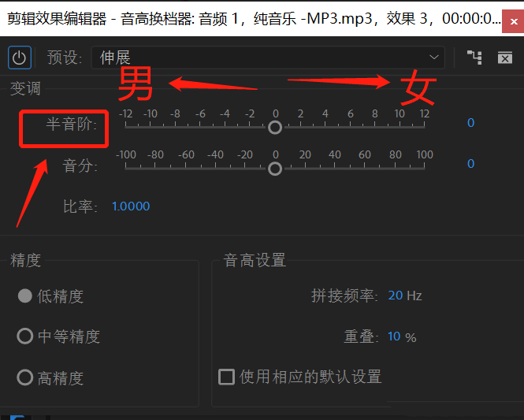Viewport: 524px width, 420px height.
Task: Click the 12 mark on semitones scale
Action: coord(425,114)
